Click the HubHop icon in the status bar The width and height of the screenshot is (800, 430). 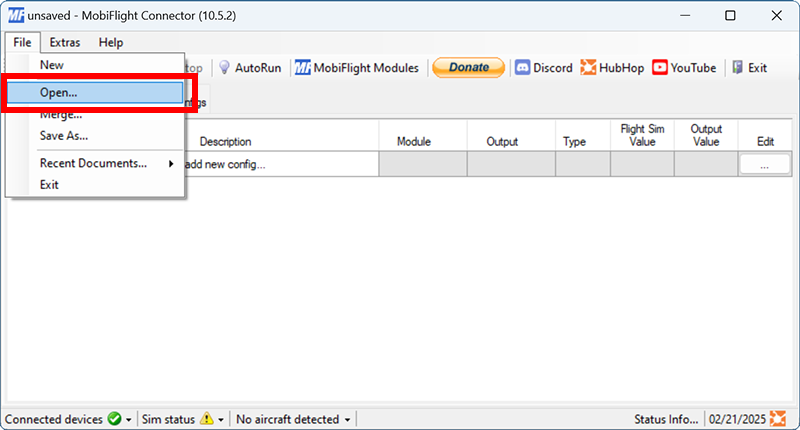[778, 419]
